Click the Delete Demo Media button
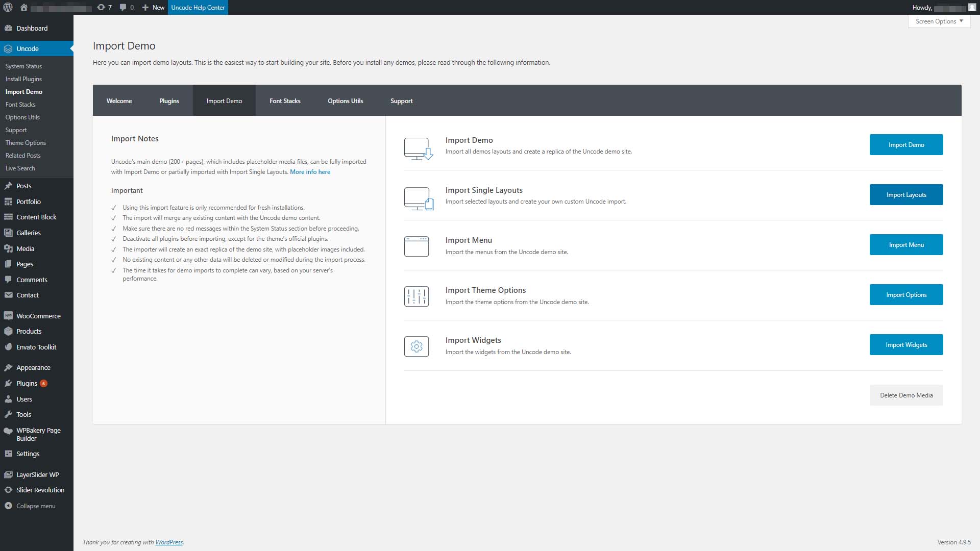 pos(906,395)
